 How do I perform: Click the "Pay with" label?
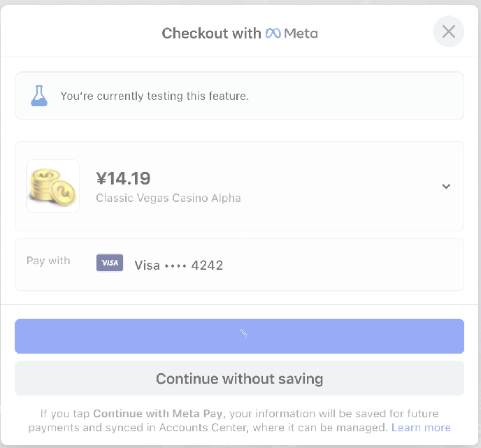click(x=48, y=261)
